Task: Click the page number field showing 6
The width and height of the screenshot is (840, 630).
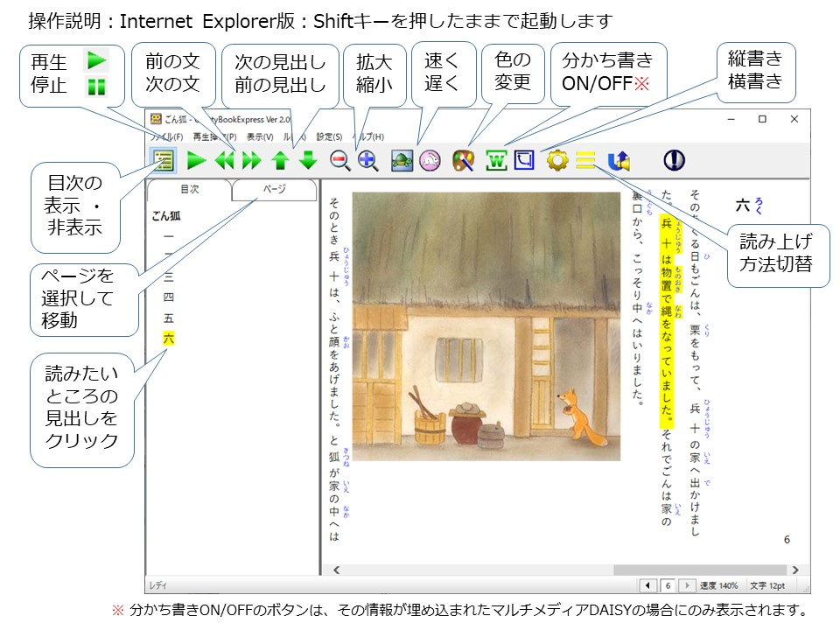Action: tap(668, 585)
